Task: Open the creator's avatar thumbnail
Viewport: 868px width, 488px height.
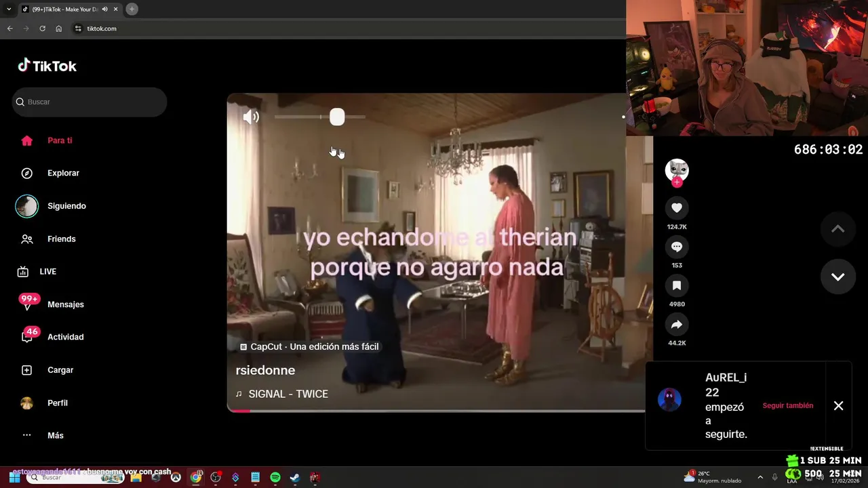Action: pos(677,169)
